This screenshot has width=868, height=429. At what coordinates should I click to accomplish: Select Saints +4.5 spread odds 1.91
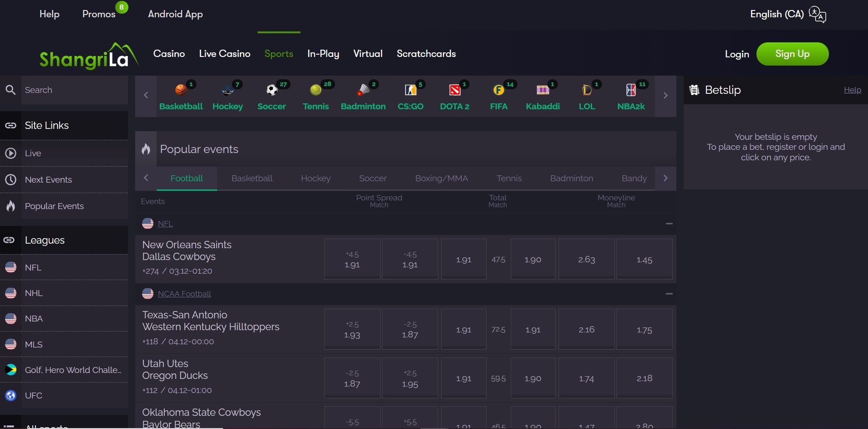(x=352, y=259)
